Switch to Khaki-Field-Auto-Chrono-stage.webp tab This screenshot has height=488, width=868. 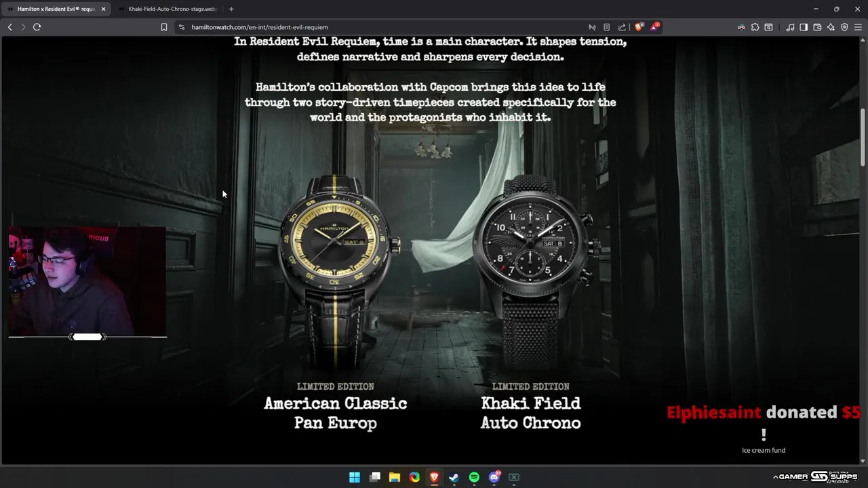(167, 9)
